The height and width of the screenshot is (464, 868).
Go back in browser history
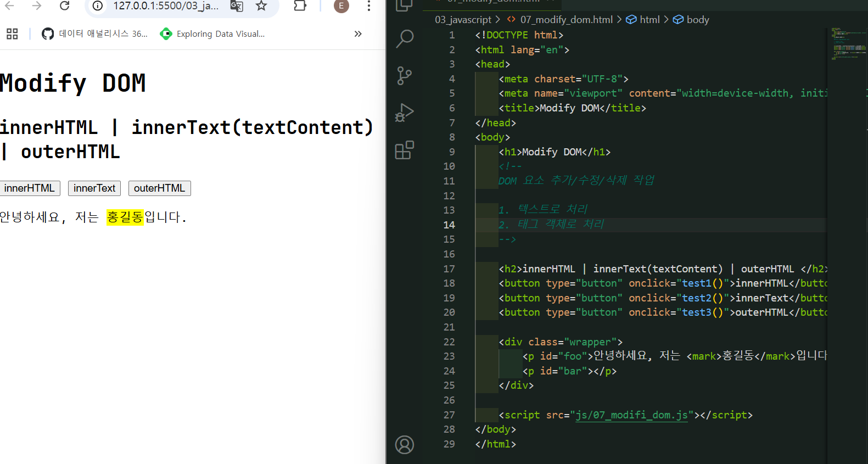coord(9,6)
